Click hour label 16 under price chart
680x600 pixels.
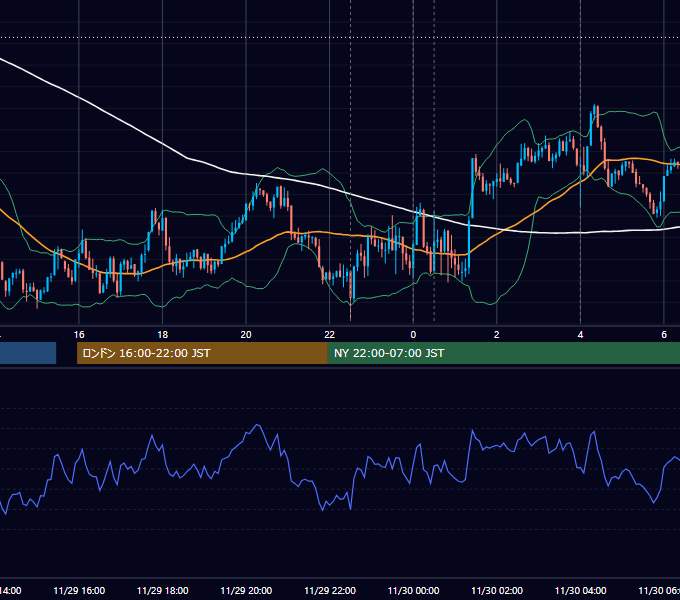(79, 335)
